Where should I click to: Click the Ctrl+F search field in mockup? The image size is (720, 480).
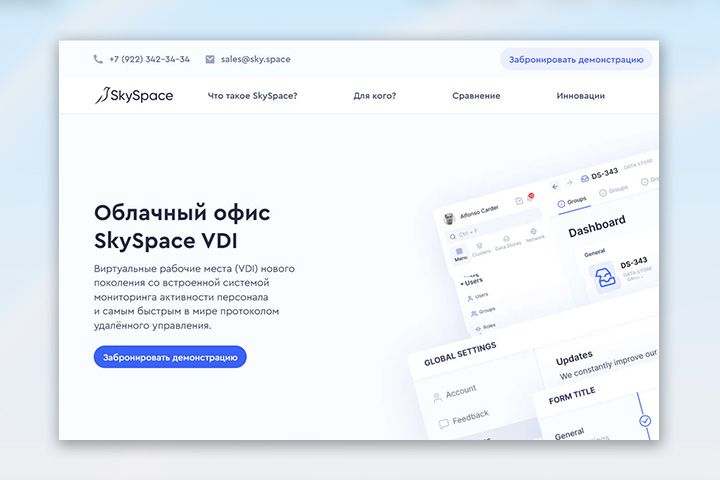click(493, 225)
